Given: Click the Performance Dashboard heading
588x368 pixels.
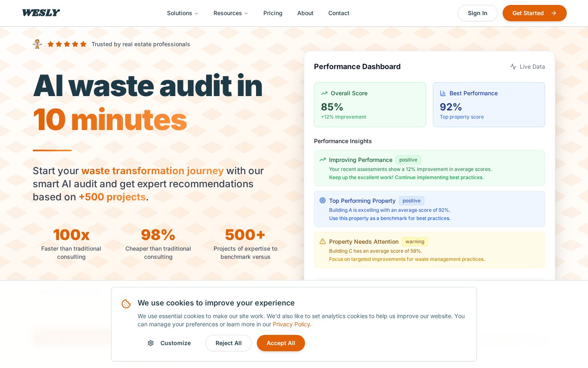Looking at the screenshot, I should [357, 67].
